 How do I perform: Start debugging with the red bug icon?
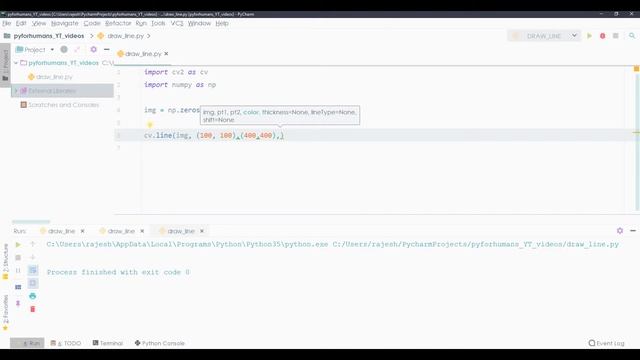[602, 36]
